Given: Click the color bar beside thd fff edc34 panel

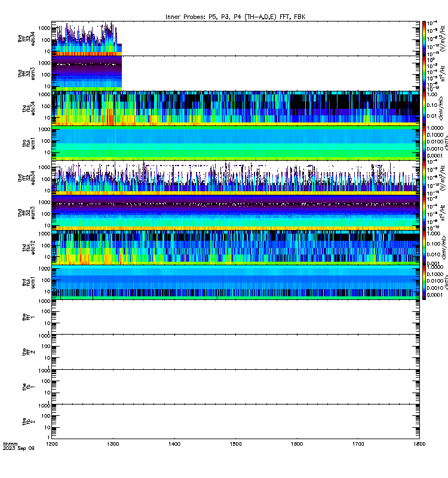Looking at the screenshot, I should [424, 177].
